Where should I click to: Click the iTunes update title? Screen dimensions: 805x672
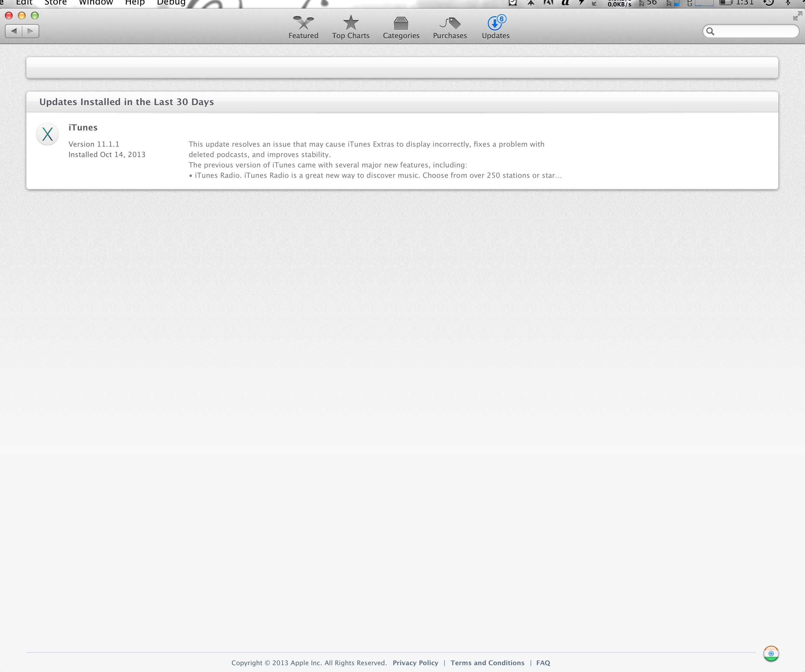pos(83,128)
